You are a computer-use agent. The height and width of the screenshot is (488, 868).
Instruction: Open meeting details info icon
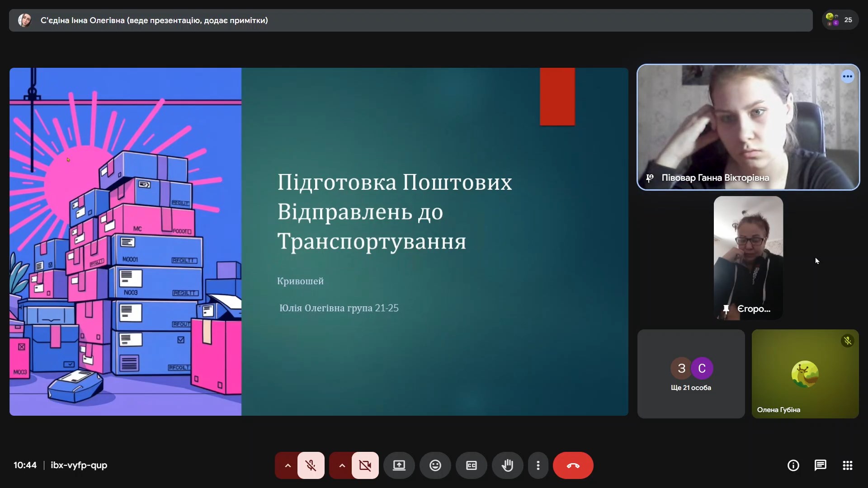tap(793, 465)
